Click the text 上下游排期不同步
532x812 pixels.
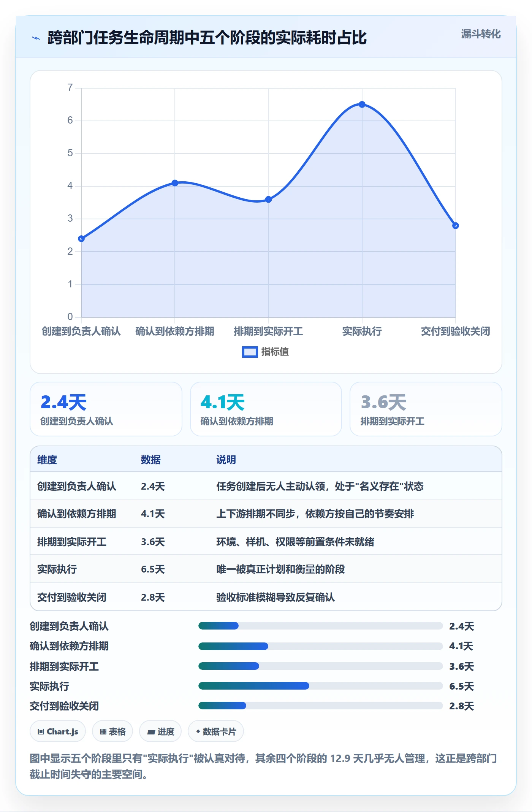click(256, 514)
